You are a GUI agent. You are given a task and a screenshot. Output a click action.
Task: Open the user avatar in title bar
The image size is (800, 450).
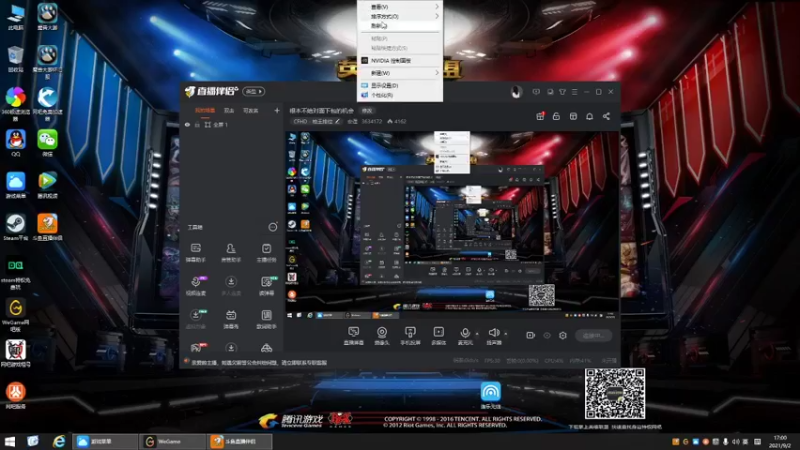tap(516, 92)
